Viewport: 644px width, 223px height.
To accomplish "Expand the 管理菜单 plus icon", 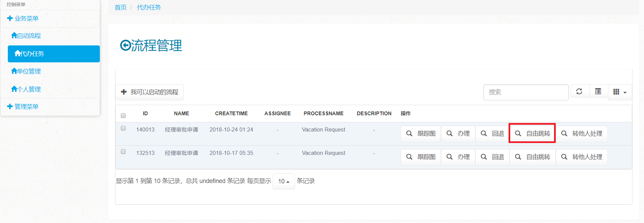I will coord(10,106).
